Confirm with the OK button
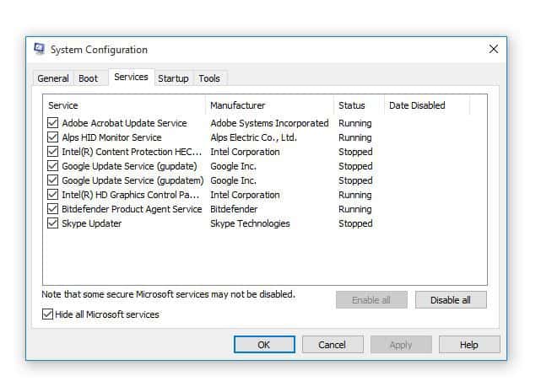 [264, 345]
